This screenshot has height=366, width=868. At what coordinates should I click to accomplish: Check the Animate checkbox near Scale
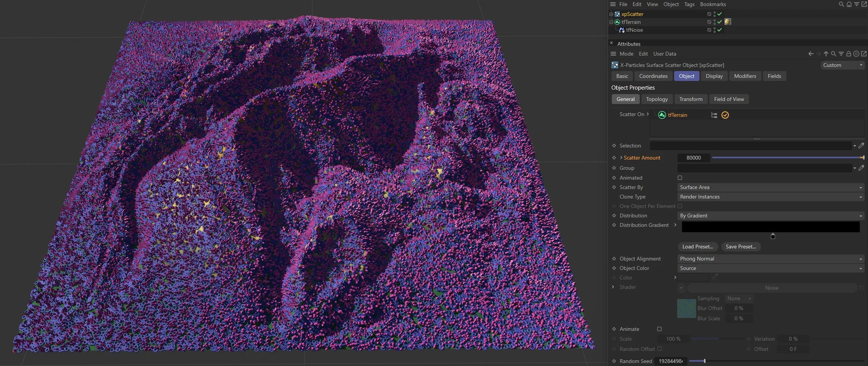(x=659, y=329)
